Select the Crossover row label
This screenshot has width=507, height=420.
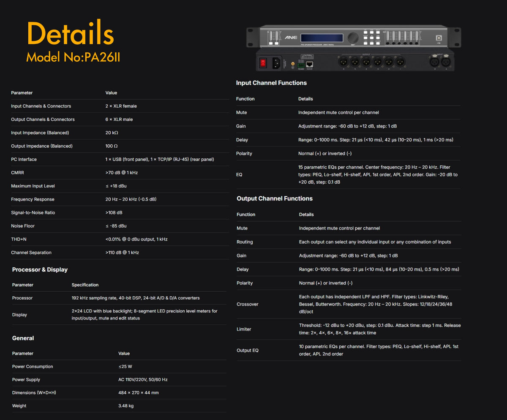[x=248, y=304]
